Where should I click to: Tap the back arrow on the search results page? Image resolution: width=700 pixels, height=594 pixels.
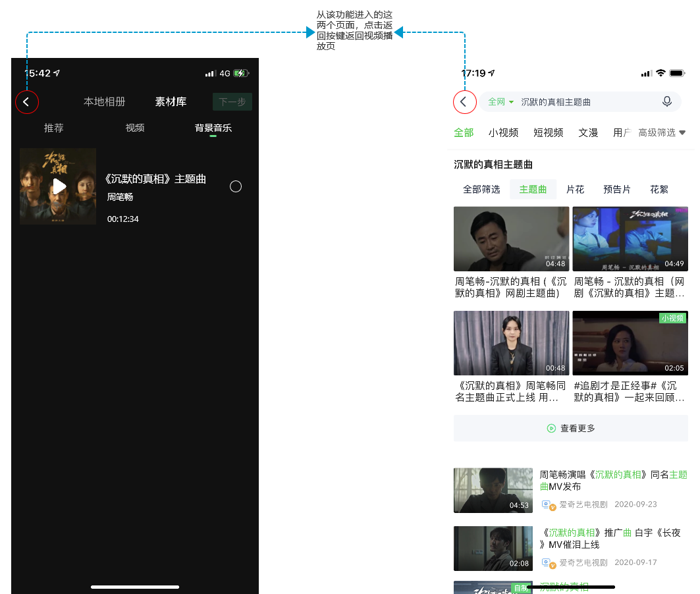click(x=464, y=102)
